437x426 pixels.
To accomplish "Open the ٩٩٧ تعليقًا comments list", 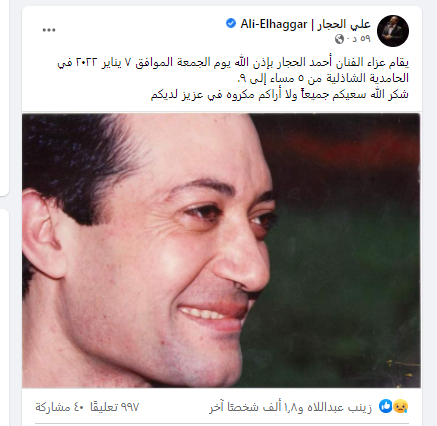I will tap(114, 407).
